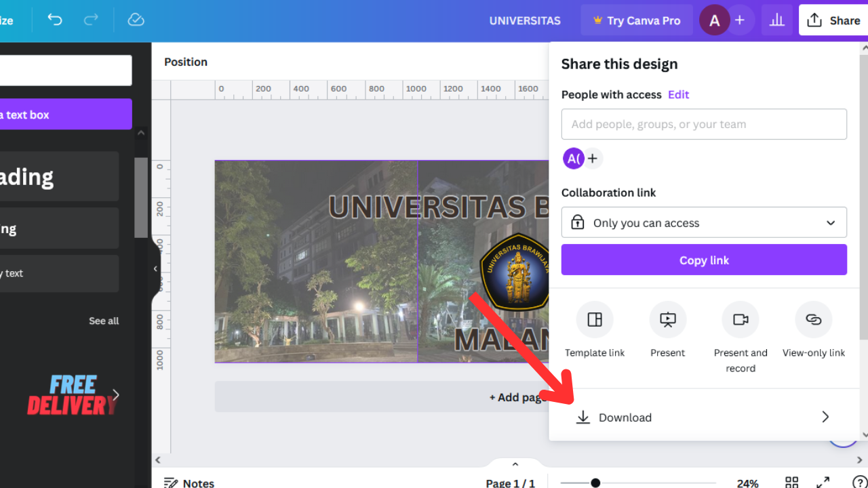Open the Position option
The width and height of the screenshot is (868, 488).
coord(186,62)
